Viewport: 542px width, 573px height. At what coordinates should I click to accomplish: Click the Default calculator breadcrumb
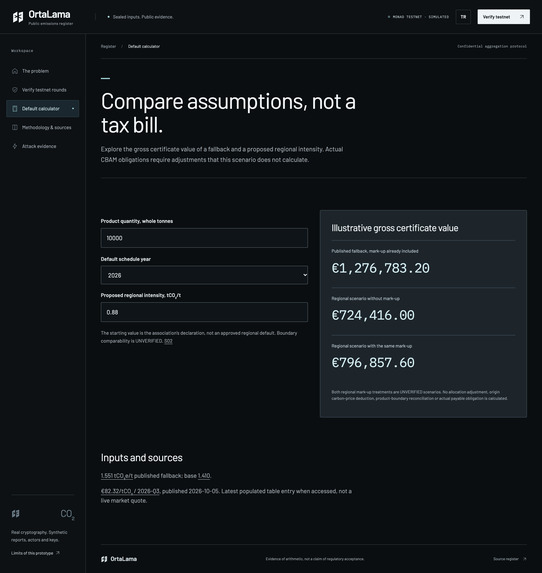[x=144, y=46]
